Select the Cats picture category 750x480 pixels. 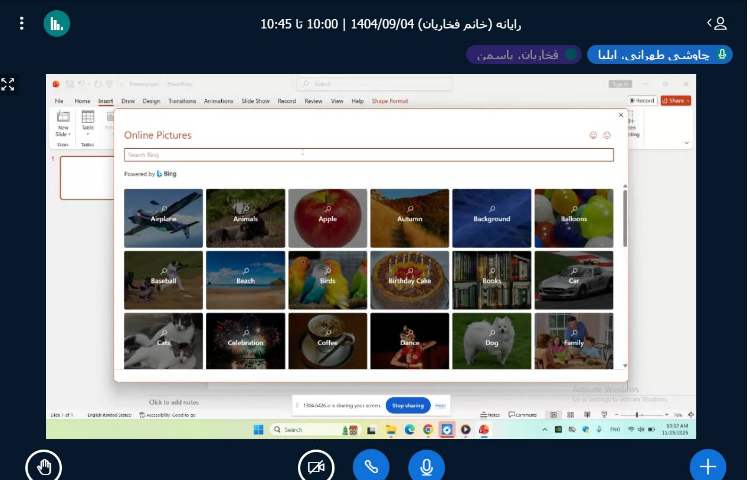click(x=164, y=341)
